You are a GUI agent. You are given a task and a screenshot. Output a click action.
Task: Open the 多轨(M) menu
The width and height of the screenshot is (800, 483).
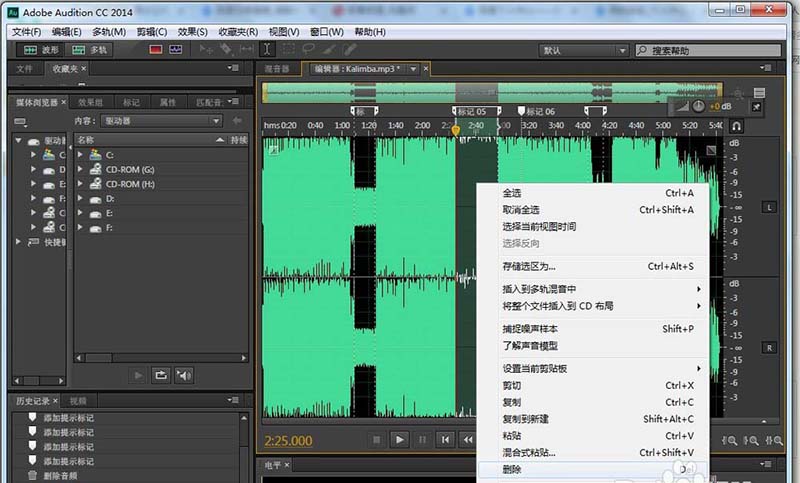109,32
